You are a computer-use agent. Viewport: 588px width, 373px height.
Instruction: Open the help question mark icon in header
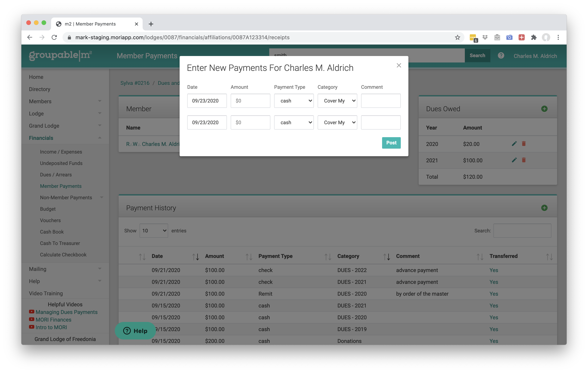coord(501,56)
